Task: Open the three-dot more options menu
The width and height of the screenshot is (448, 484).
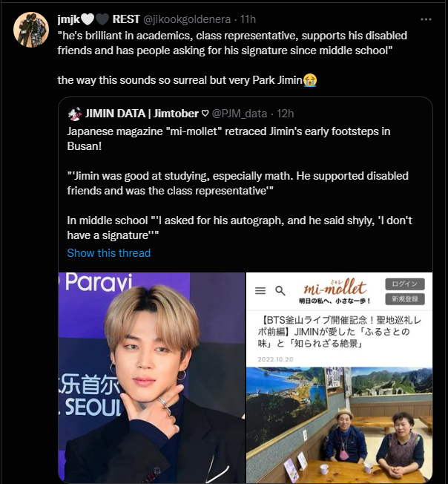Action: 426,19
